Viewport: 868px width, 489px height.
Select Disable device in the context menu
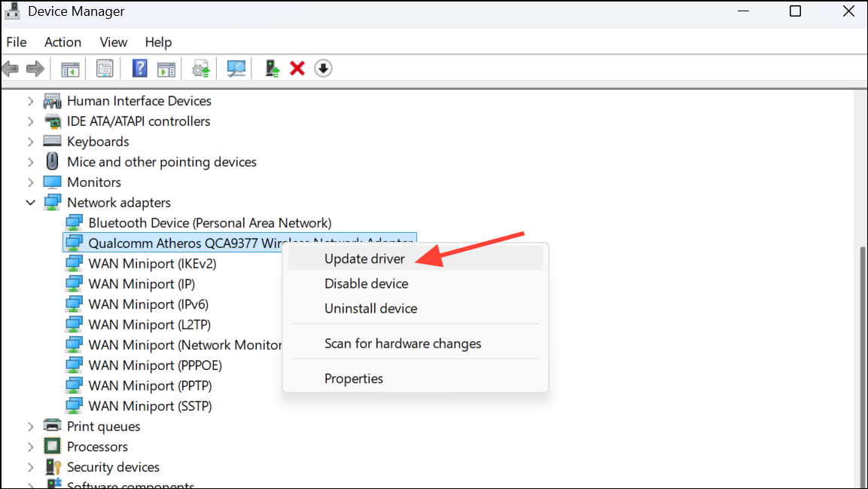tap(366, 283)
